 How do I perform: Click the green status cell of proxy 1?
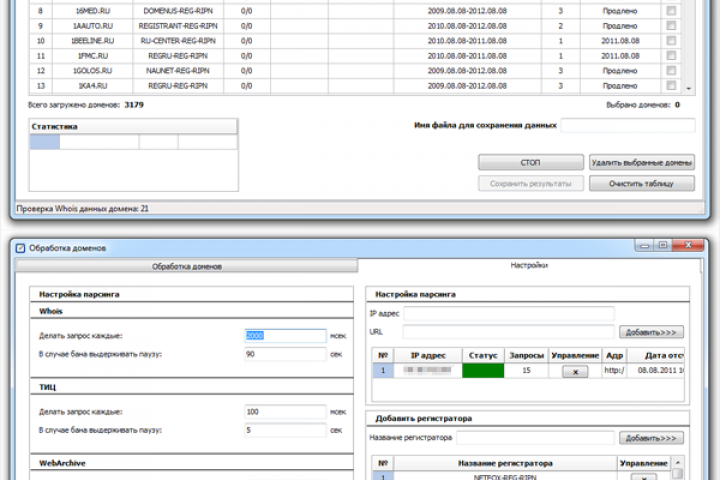pos(483,370)
